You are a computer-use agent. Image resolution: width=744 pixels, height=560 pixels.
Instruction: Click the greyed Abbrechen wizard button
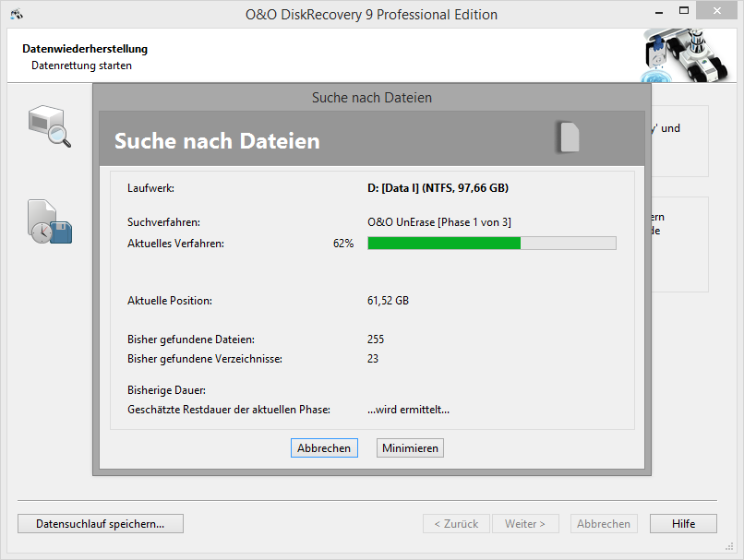[x=604, y=523]
